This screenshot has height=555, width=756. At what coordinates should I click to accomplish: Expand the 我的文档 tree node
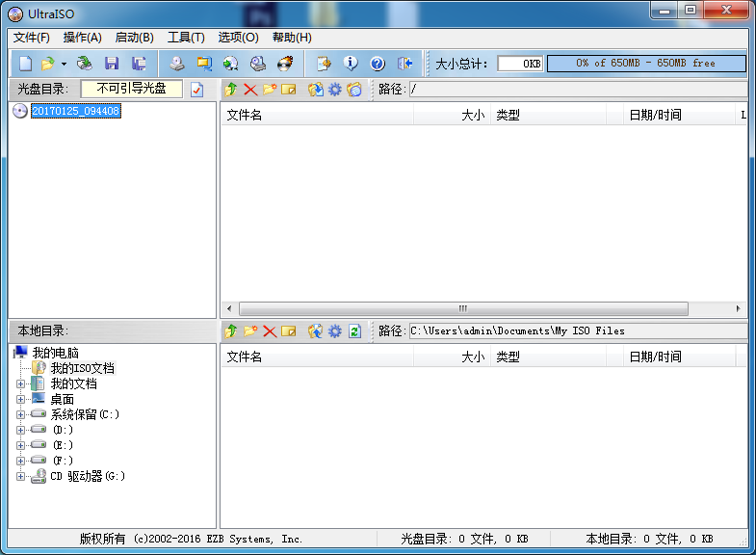20,384
